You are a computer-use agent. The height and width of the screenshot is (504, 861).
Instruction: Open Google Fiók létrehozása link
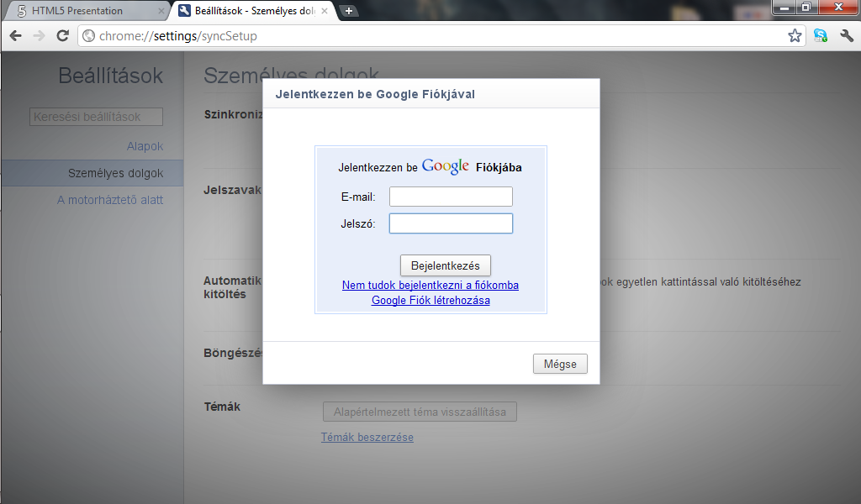[430, 301]
